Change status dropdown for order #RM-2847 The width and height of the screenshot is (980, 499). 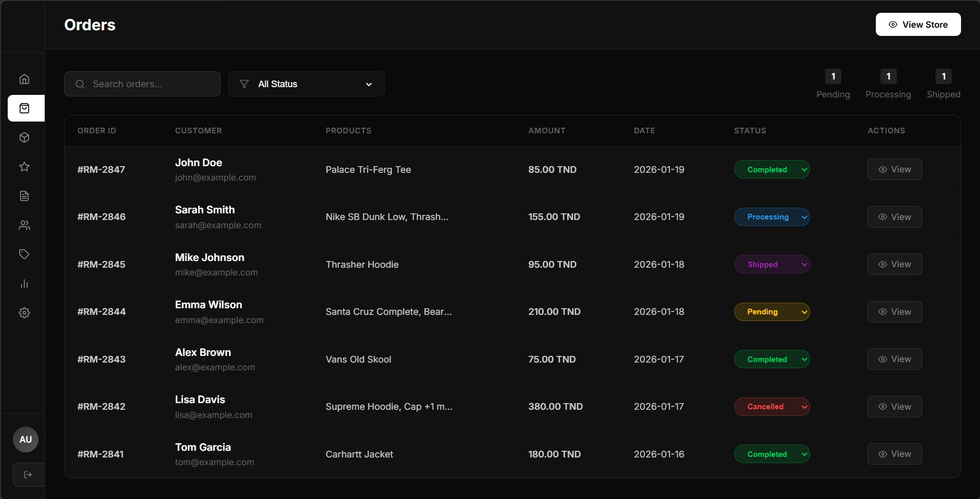click(x=772, y=170)
